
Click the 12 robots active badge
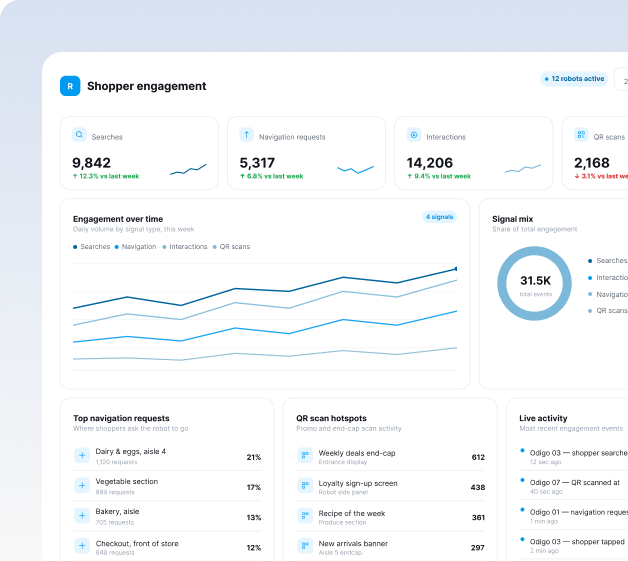(574, 79)
